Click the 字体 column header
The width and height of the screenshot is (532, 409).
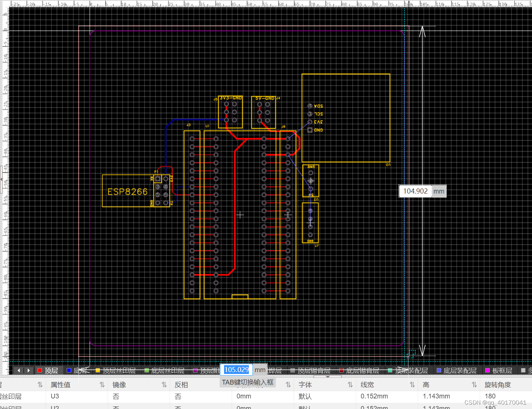pyautogui.click(x=305, y=385)
